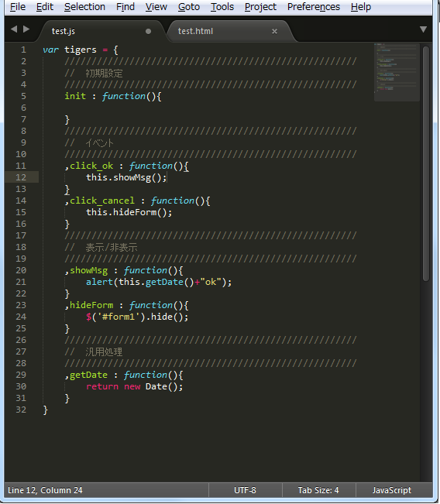The width and height of the screenshot is (440, 504).
Task: Click the 'click_cancel' property name
Action: click(102, 201)
